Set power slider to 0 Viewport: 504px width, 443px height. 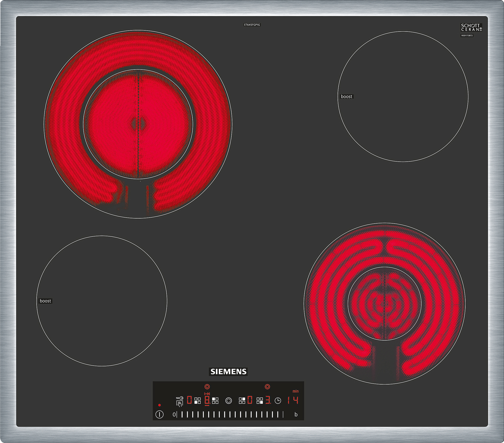pyautogui.click(x=174, y=415)
